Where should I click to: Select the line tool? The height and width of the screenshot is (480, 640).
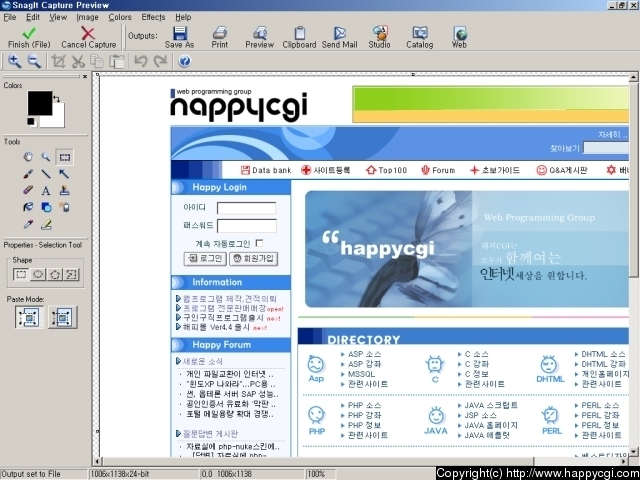[46, 174]
